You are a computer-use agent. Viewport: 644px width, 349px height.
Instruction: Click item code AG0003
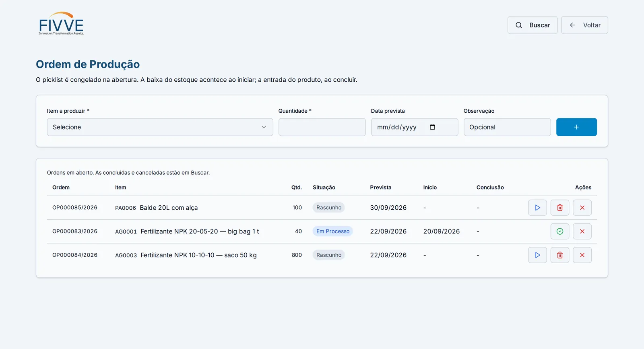(x=126, y=256)
